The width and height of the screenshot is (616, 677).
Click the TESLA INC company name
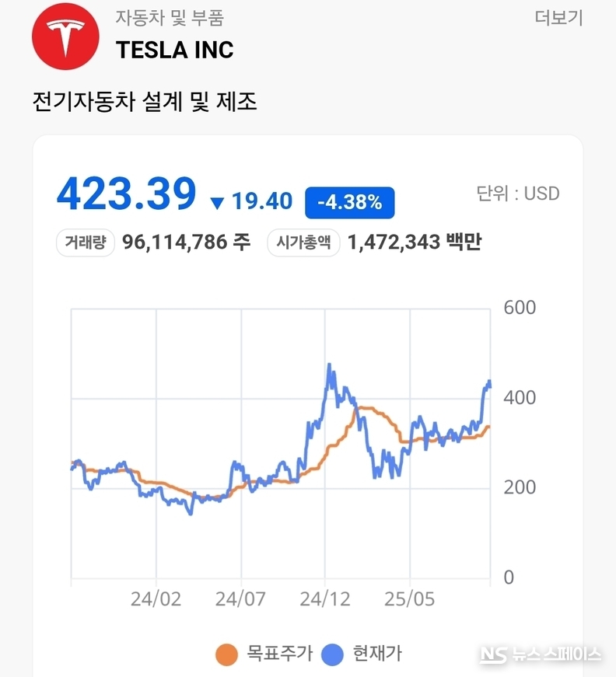pyautogui.click(x=174, y=50)
